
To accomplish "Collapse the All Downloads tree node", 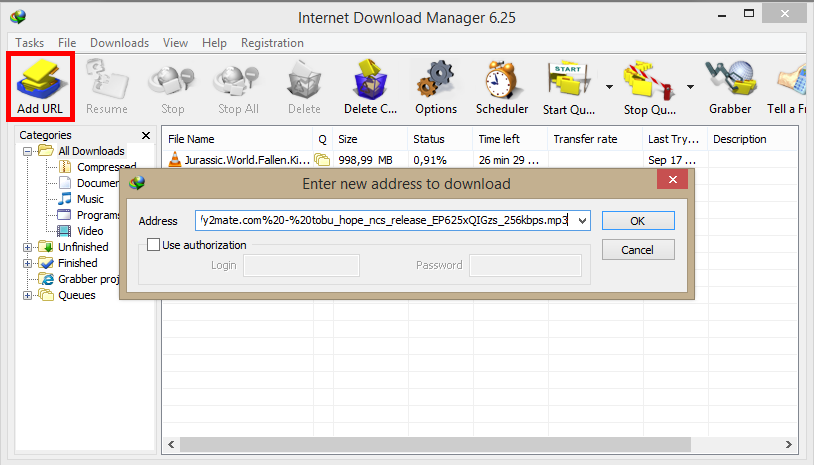I will [x=28, y=152].
